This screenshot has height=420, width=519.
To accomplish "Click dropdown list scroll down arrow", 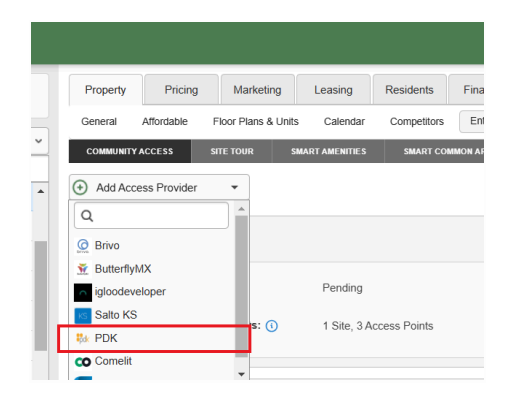I will [x=242, y=374].
